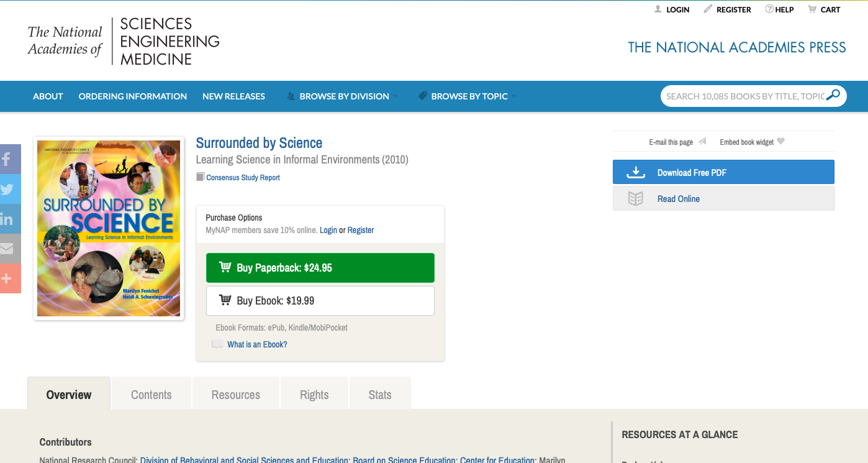Select the Rights tab

click(x=314, y=394)
